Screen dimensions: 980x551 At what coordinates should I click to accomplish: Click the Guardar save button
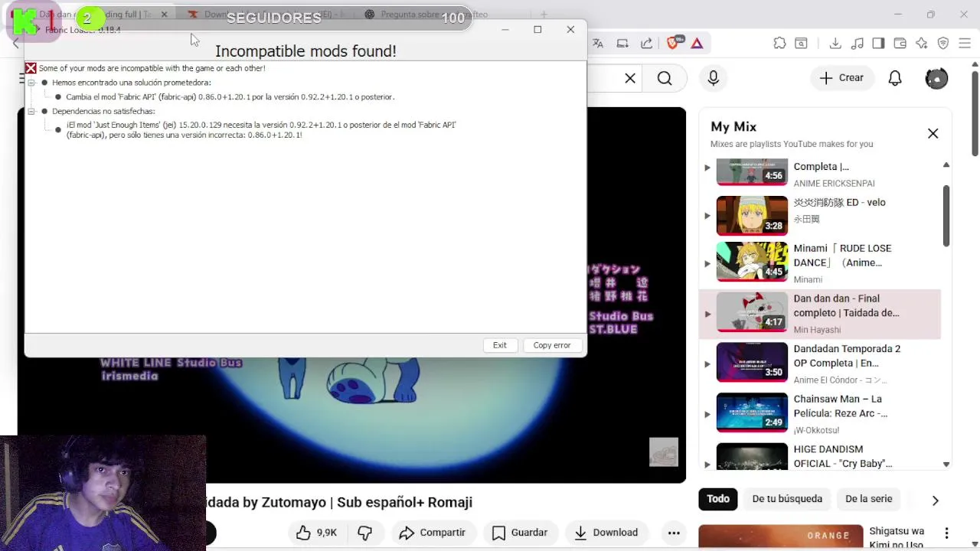[519, 533]
